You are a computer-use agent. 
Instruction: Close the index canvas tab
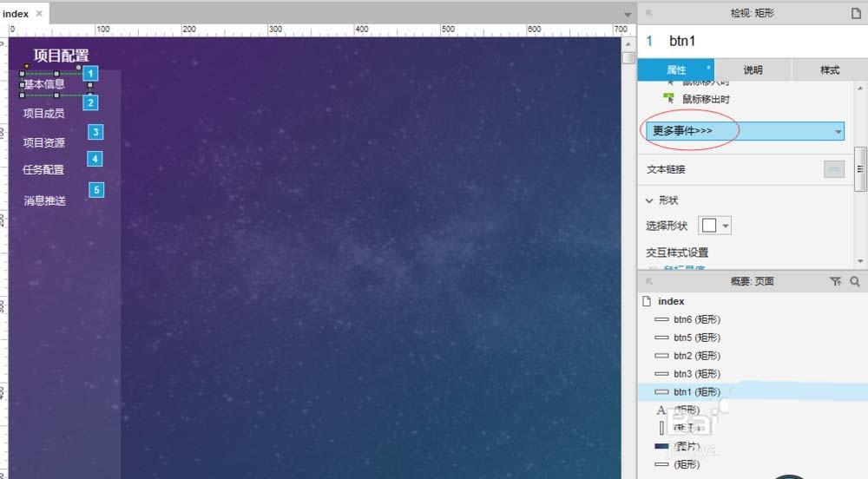pyautogui.click(x=39, y=14)
